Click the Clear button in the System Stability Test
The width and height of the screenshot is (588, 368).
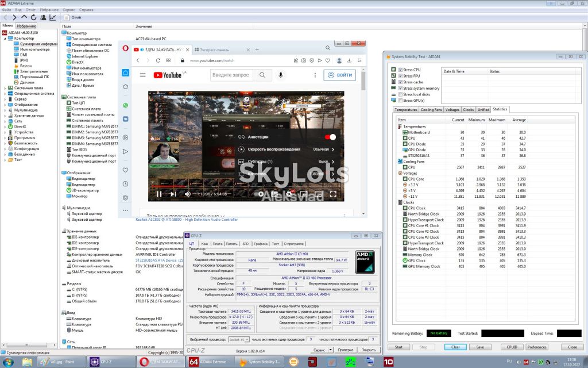coord(455,347)
